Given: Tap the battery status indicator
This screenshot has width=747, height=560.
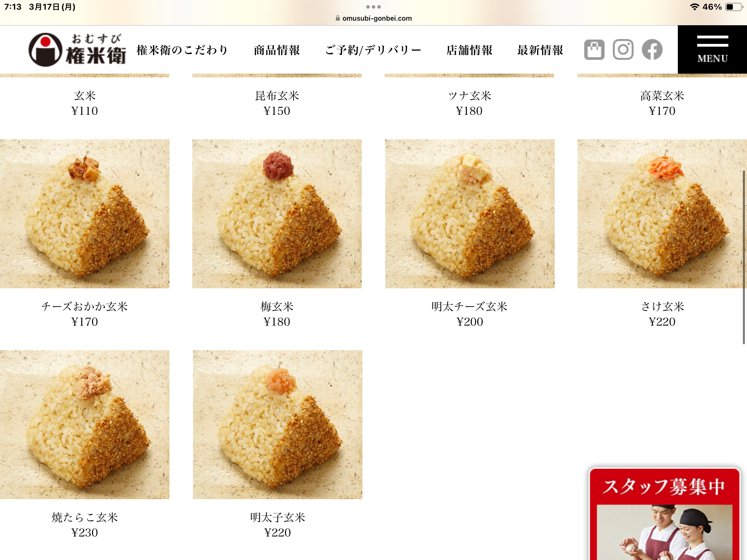Looking at the screenshot, I should click(734, 7).
